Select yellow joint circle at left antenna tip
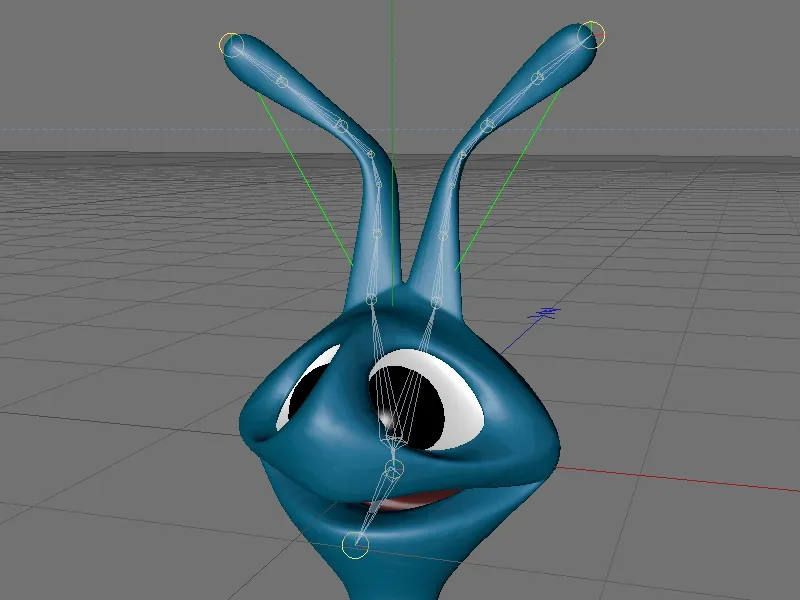The height and width of the screenshot is (600, 800). 232,44
